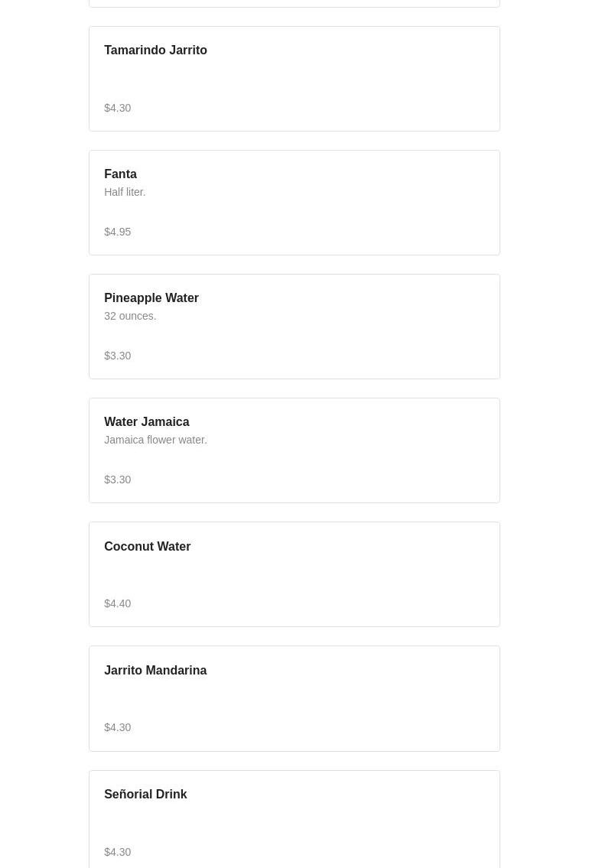The height and width of the screenshot is (868, 589).
Task: Select the Coconut Water $4.40 price
Action: pyautogui.click(x=117, y=604)
